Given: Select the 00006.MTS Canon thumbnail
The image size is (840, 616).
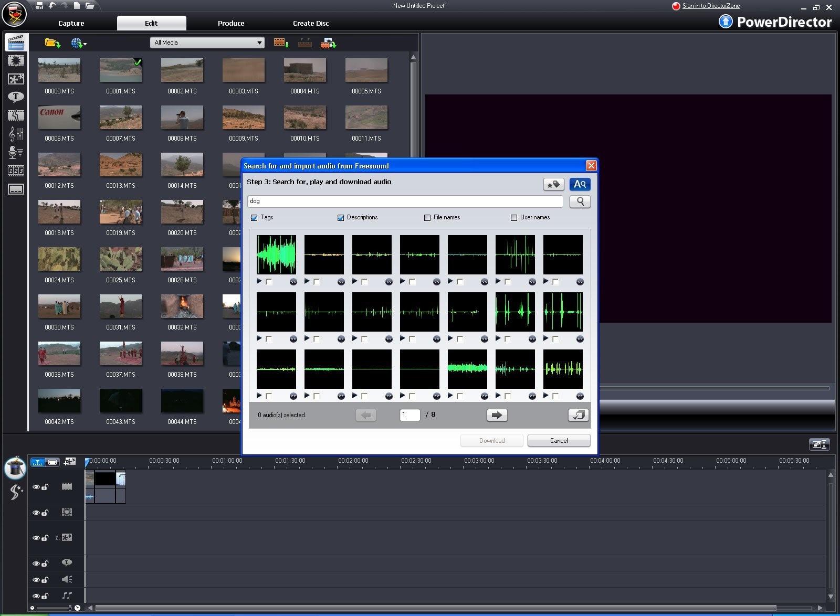Looking at the screenshot, I should 59,118.
